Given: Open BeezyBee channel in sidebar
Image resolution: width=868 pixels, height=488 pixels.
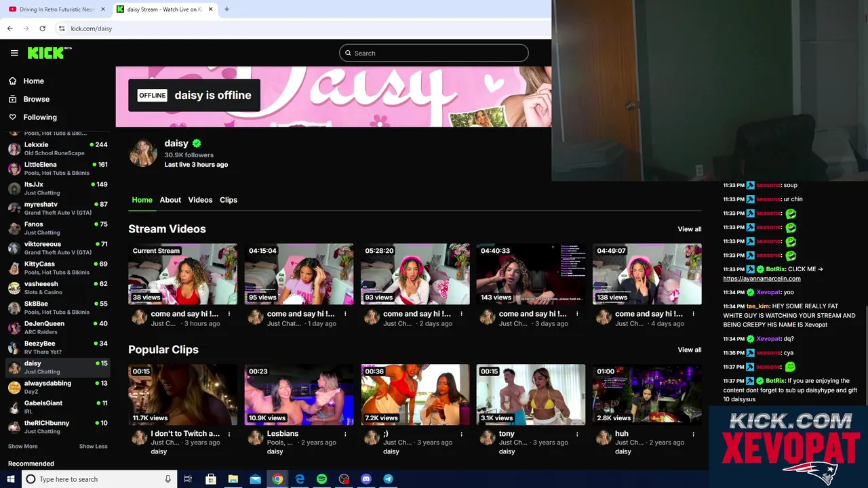Looking at the screenshot, I should 58,347.
